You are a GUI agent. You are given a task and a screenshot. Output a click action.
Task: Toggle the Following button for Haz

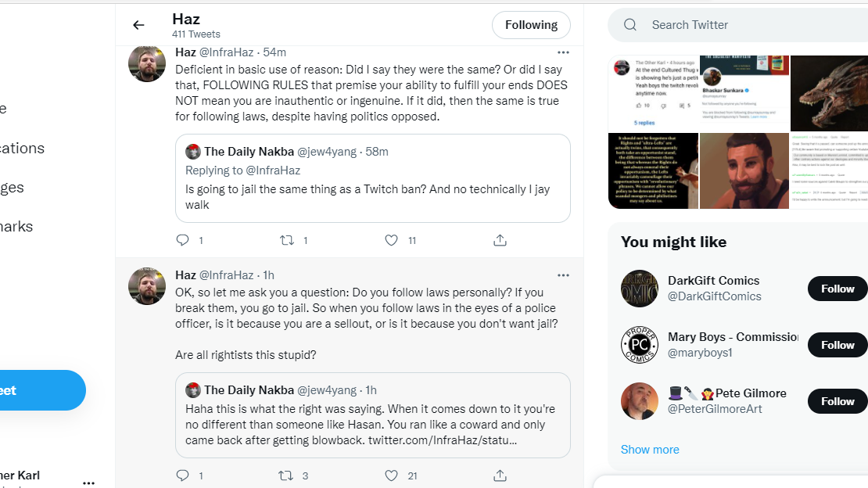531,25
